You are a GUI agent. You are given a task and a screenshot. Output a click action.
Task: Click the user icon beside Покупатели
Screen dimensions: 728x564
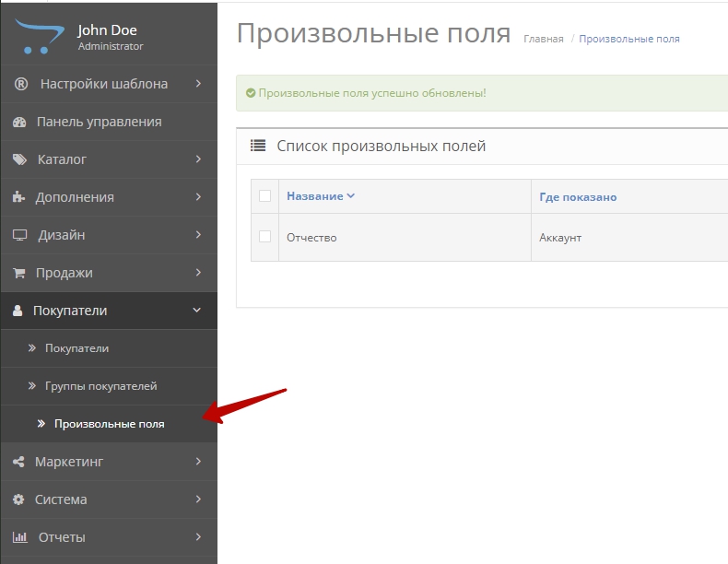pyautogui.click(x=18, y=311)
